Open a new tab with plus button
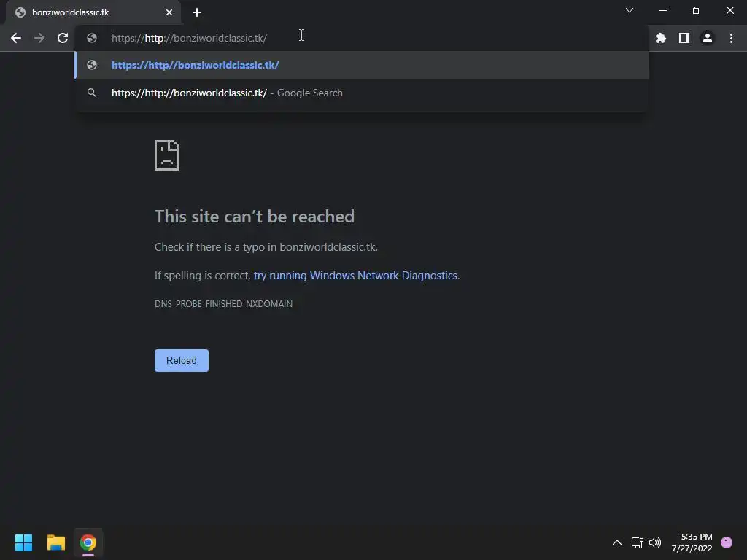 197,12
